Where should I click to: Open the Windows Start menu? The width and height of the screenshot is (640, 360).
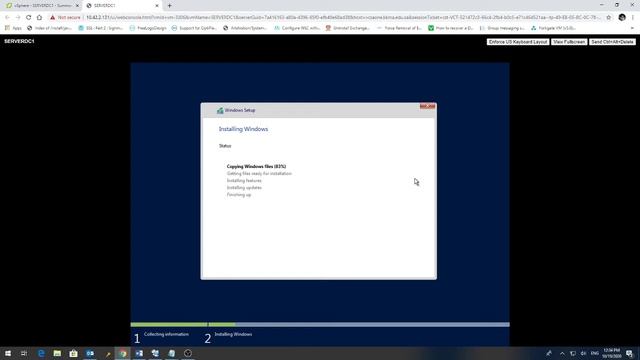click(x=8, y=353)
